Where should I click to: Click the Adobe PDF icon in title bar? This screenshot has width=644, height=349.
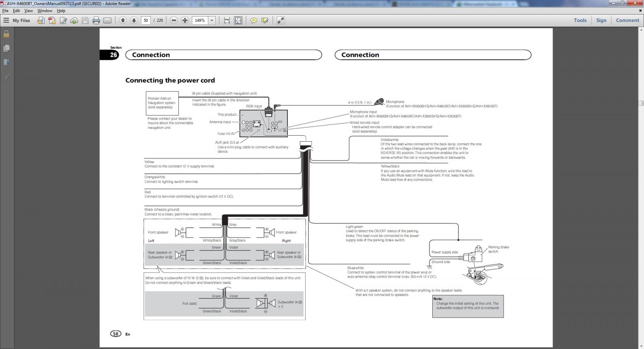[3, 3]
